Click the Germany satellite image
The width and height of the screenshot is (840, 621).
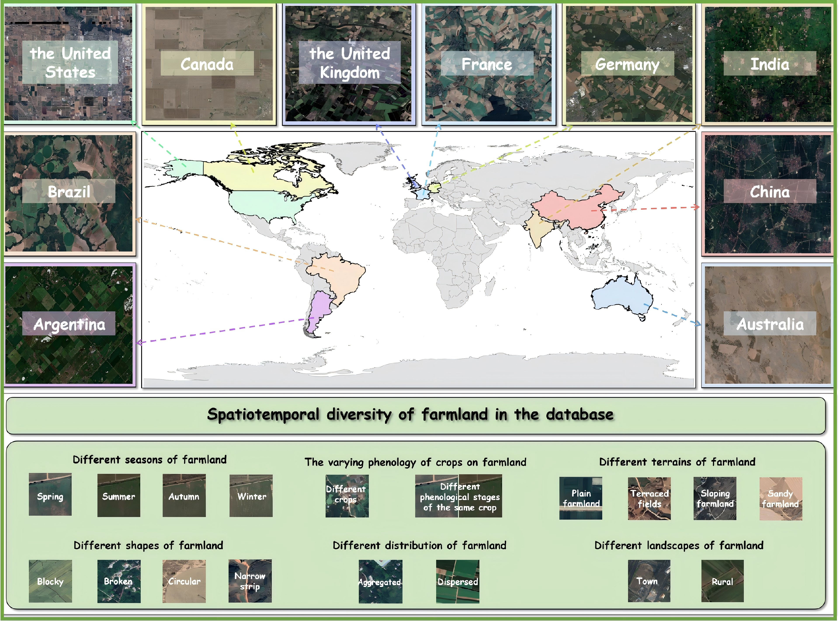click(x=629, y=64)
